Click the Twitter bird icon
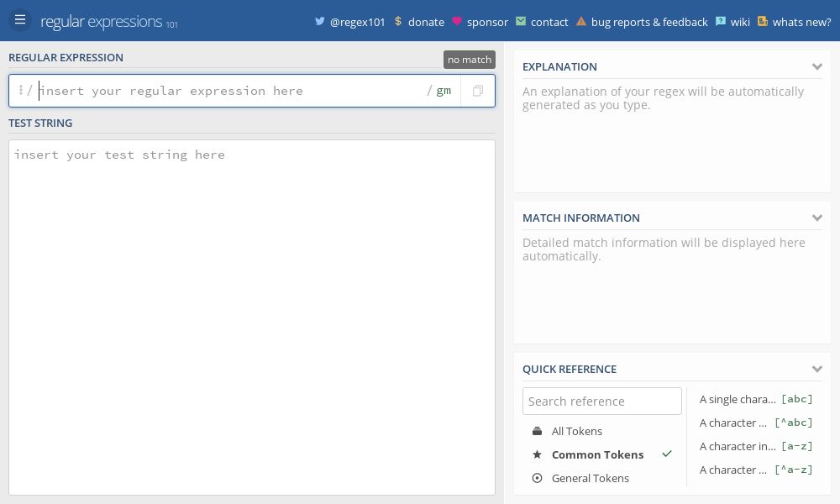 pyautogui.click(x=320, y=22)
